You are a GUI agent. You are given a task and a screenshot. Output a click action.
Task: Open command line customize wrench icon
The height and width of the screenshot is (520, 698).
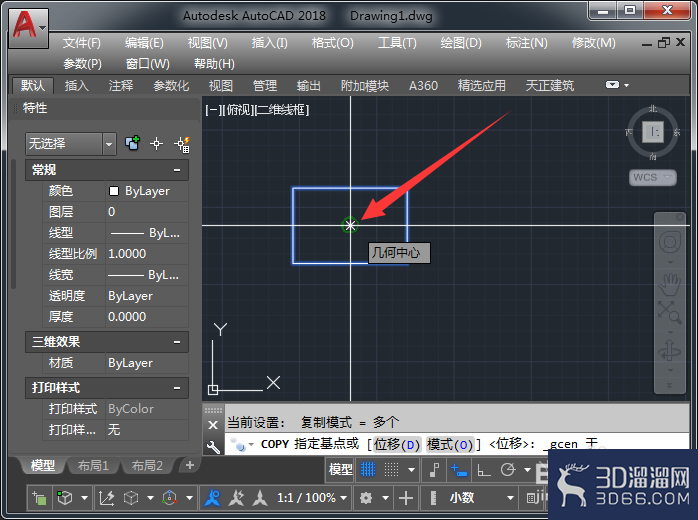click(213, 447)
